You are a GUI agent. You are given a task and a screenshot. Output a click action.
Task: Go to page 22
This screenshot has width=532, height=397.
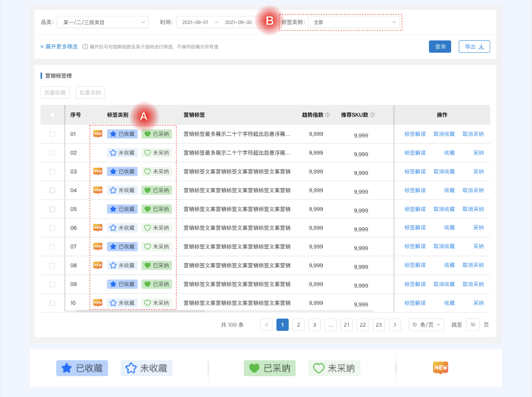pyautogui.click(x=363, y=325)
